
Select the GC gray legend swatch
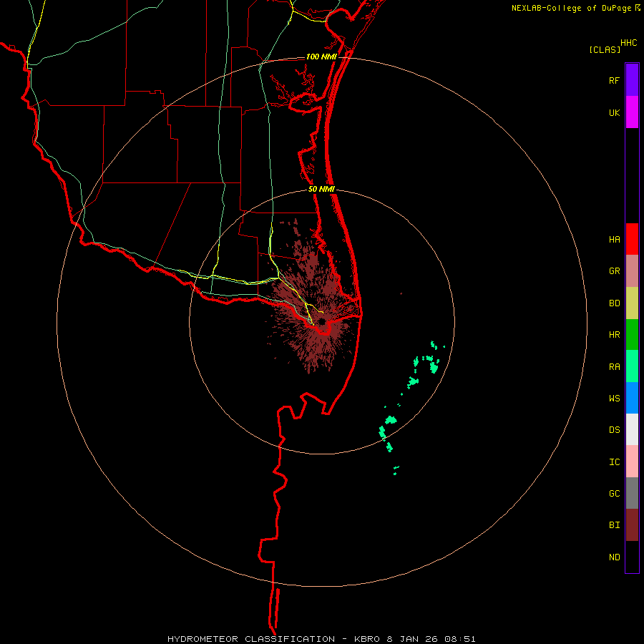pos(632,493)
